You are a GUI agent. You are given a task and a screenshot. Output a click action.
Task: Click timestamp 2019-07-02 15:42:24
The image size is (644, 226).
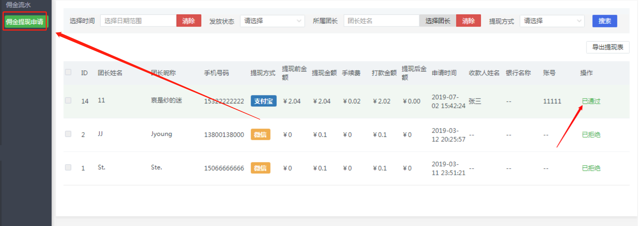pos(448,102)
